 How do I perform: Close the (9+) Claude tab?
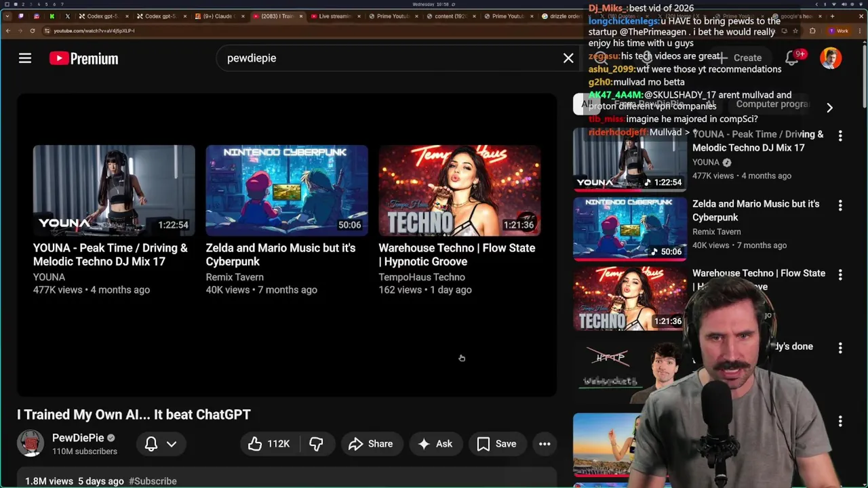coord(243,16)
